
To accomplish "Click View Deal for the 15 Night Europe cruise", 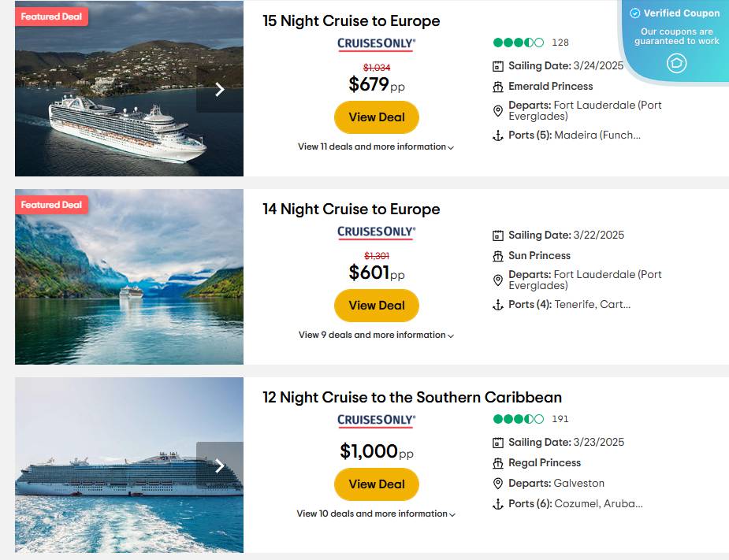I will coord(376,117).
